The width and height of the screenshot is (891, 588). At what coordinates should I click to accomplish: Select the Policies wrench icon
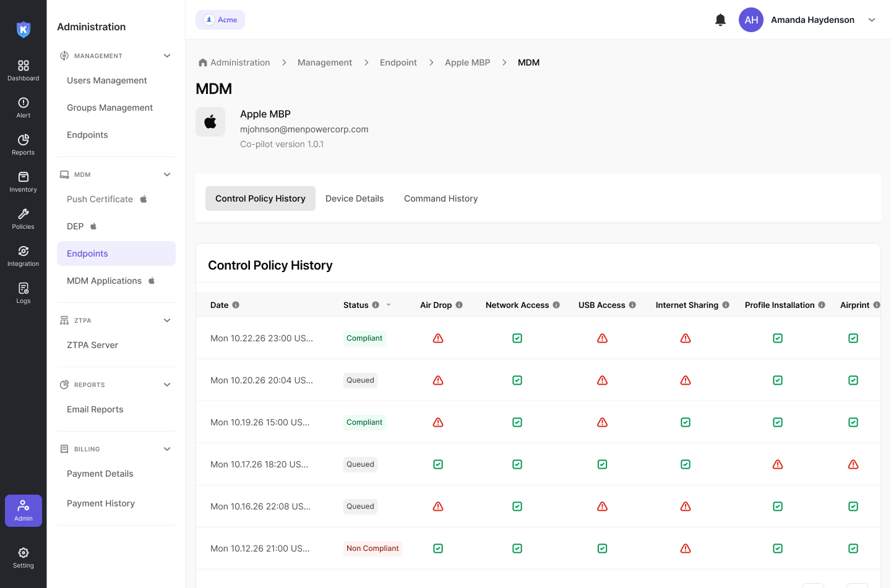coord(24,218)
